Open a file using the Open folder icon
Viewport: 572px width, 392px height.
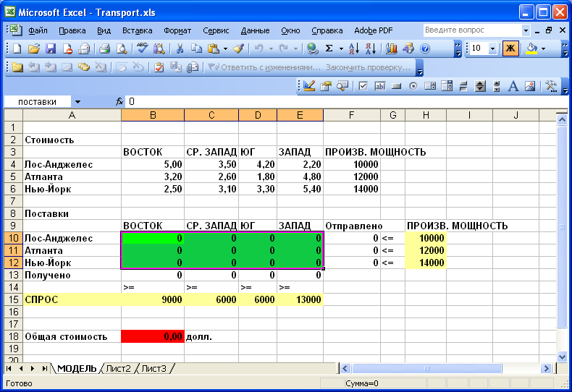coord(33,48)
